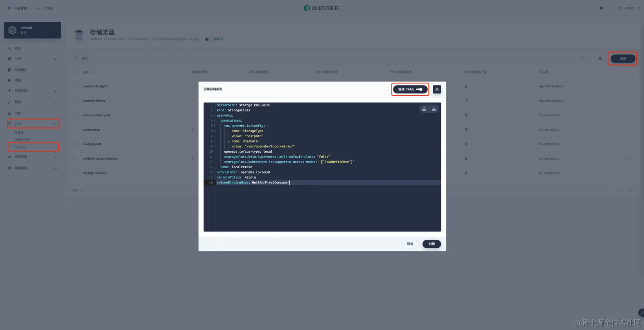This screenshot has width=644, height=330.
Task: Open the csi-neonsan storage class
Action: (x=91, y=130)
